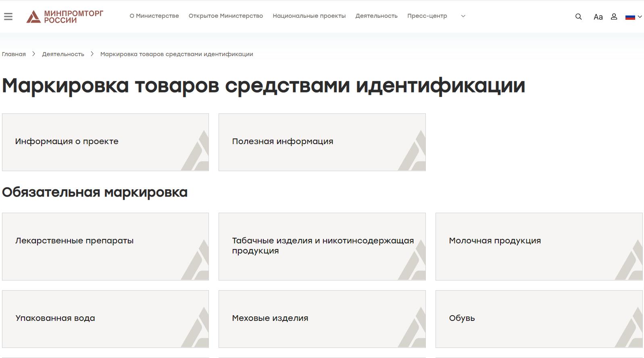Viewport: 644px width, 358px height.
Task: Click the page title Маркировка товаров средствами идентификации
Action: click(264, 86)
